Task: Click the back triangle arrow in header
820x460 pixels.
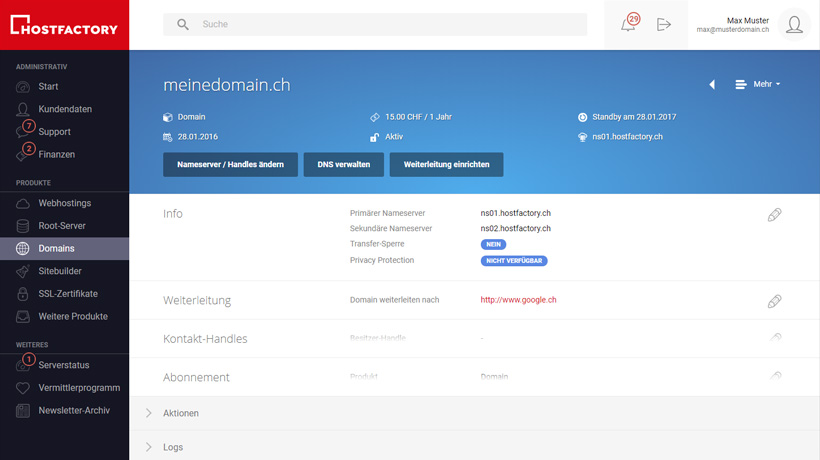Action: (712, 84)
